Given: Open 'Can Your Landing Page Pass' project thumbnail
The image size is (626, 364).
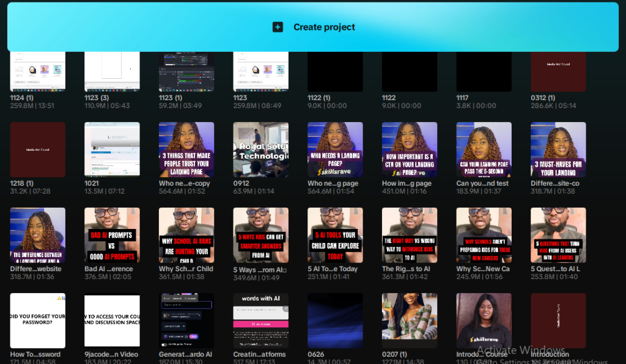Looking at the screenshot, I should pos(484,150).
